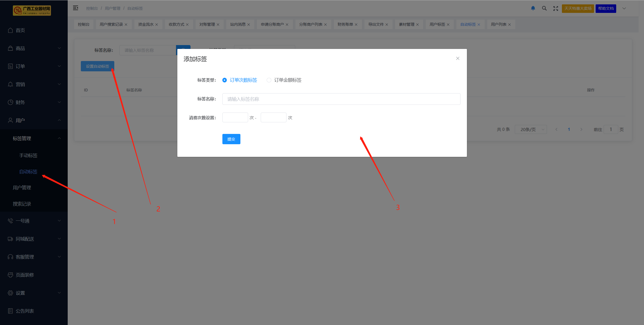
Task: Close the add-tag dialog with X
Action: [x=458, y=58]
